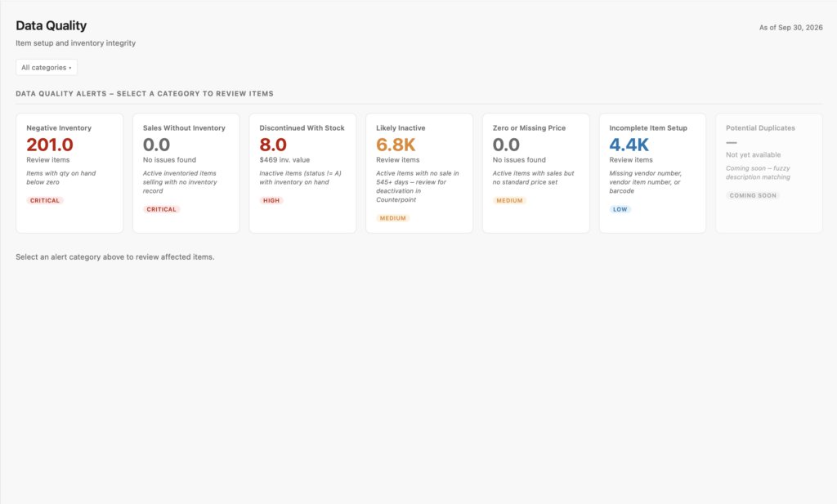837x504 pixels.
Task: Click the Data Quality page title
Action: [x=51, y=25]
